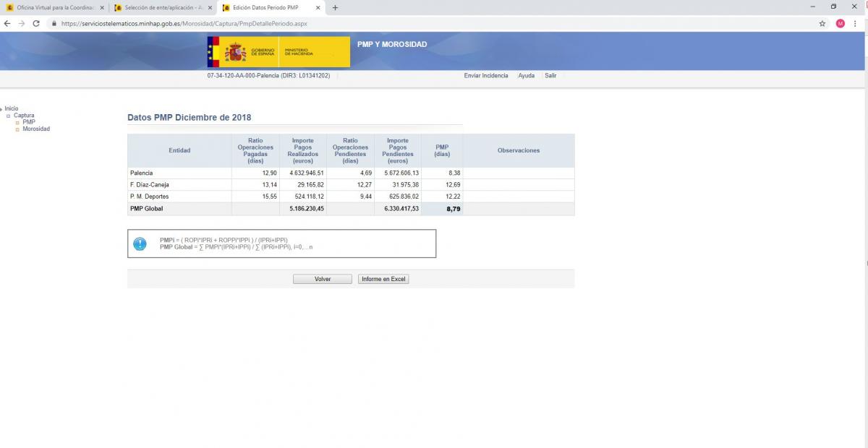Collapse the Captura tree node
The width and height of the screenshot is (868, 448).
(x=8, y=116)
